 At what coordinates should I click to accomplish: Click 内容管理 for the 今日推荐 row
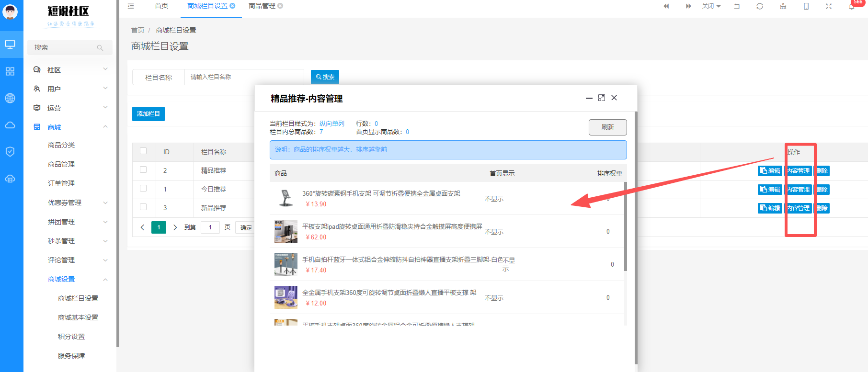click(x=799, y=190)
